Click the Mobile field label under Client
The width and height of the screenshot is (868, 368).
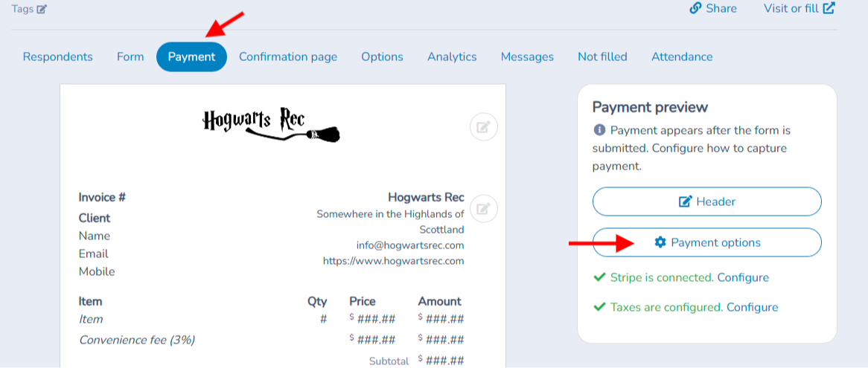pos(97,271)
